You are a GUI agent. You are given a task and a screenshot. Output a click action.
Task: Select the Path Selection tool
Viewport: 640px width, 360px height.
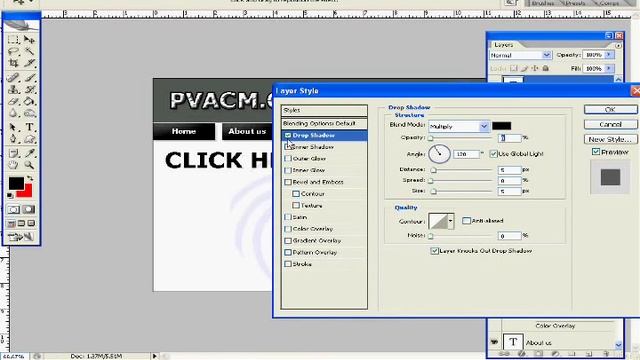point(13,127)
